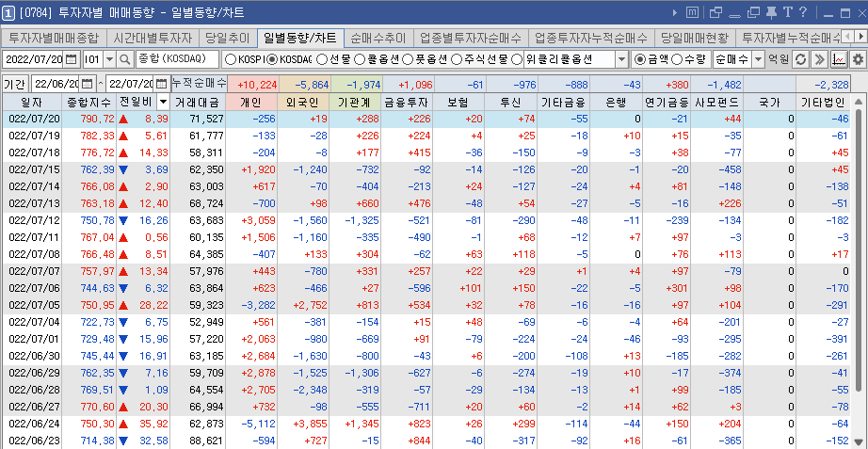The height and width of the screenshot is (449, 868).
Task: Click the 022/07/05 date cell
Action: click(x=32, y=305)
